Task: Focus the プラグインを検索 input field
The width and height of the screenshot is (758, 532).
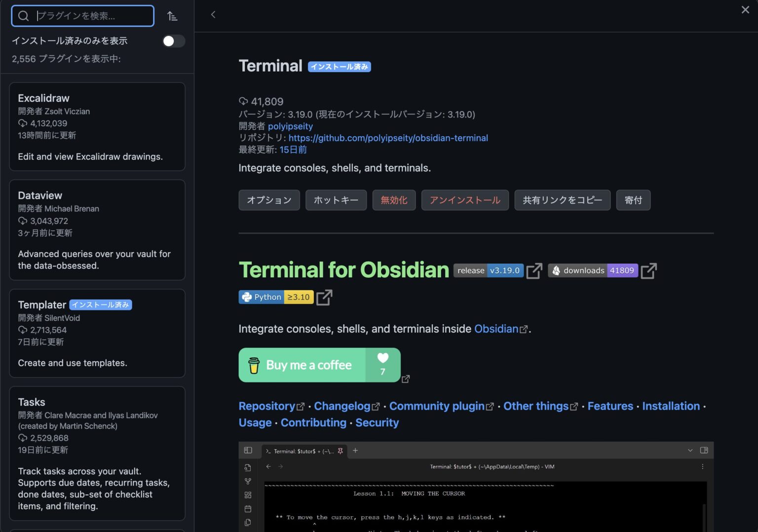Action: (x=89, y=16)
